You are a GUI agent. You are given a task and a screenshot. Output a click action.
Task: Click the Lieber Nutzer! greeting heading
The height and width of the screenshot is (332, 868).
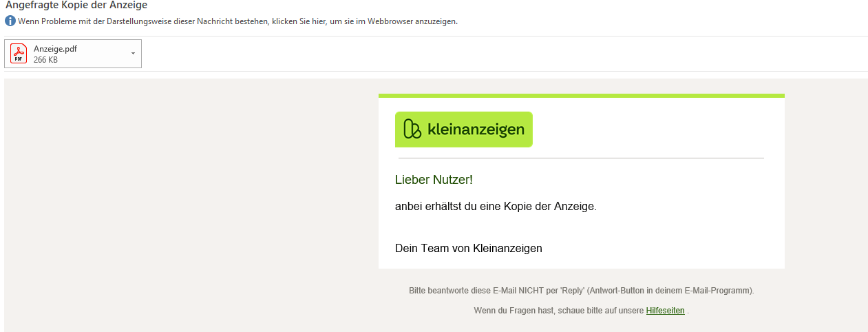(x=434, y=180)
